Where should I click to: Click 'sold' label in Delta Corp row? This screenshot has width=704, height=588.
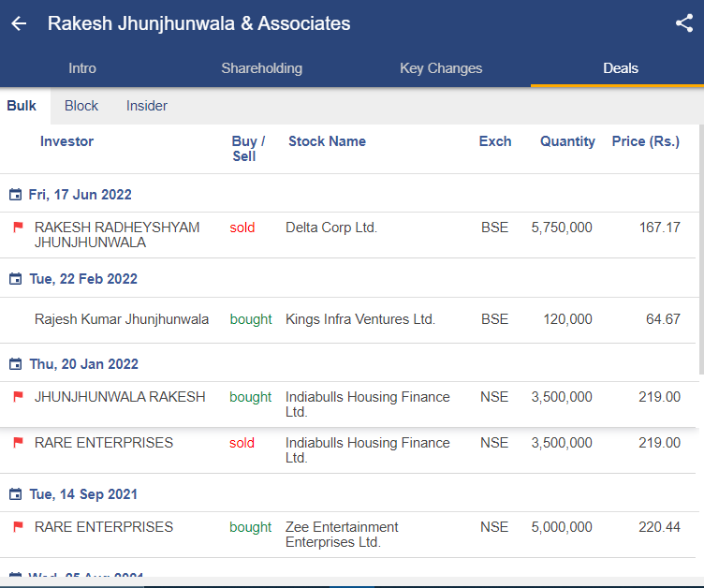242,228
